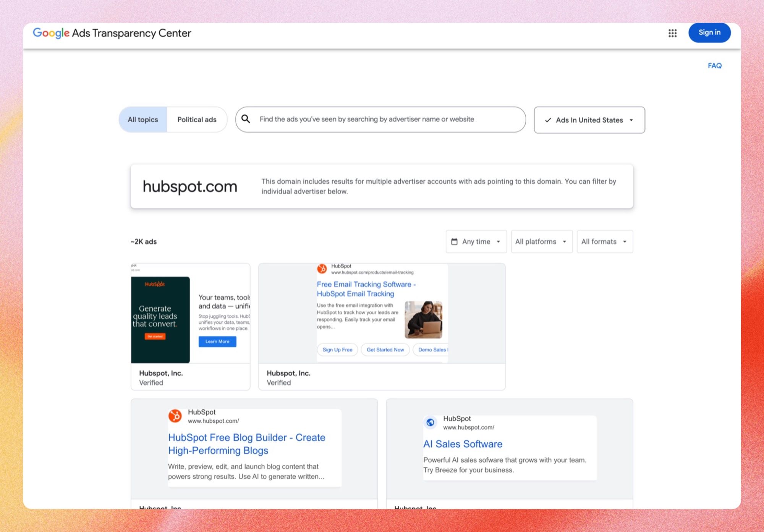This screenshot has width=764, height=532.
Task: Click the search magnifier icon
Action: click(246, 119)
